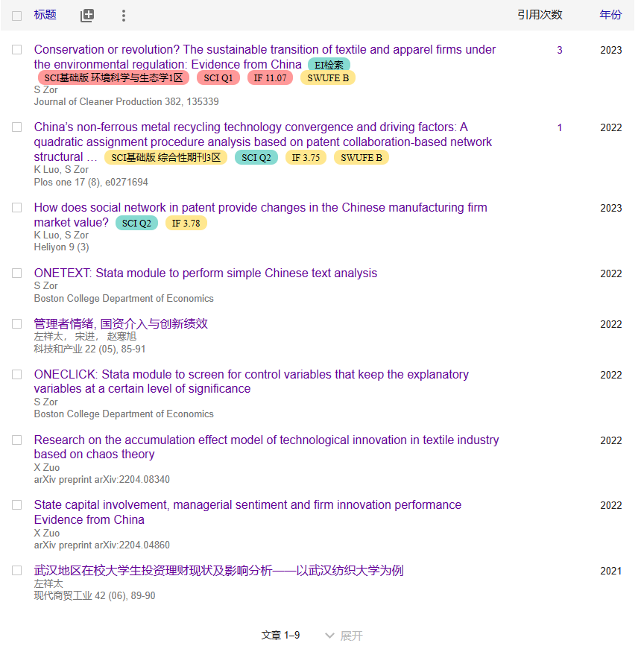The height and width of the screenshot is (649, 644).
Task: Open 武汉地区在校大学生投资理财 article
Action: click(x=218, y=571)
